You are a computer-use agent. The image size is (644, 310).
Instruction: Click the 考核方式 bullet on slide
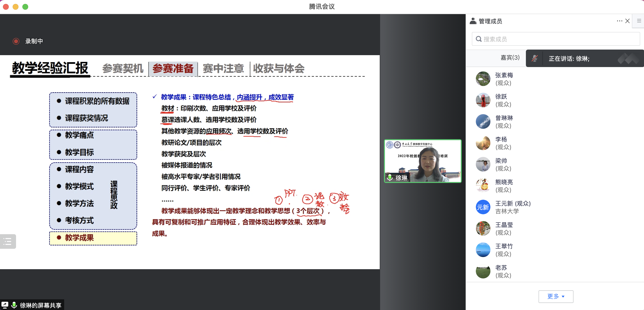pyautogui.click(x=79, y=220)
